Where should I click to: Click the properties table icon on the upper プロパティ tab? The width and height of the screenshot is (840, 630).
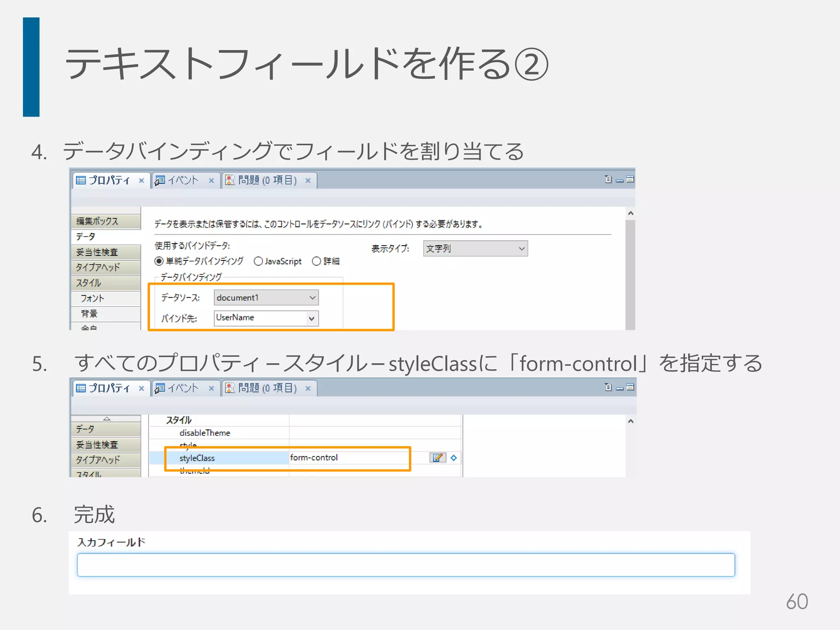[81, 180]
